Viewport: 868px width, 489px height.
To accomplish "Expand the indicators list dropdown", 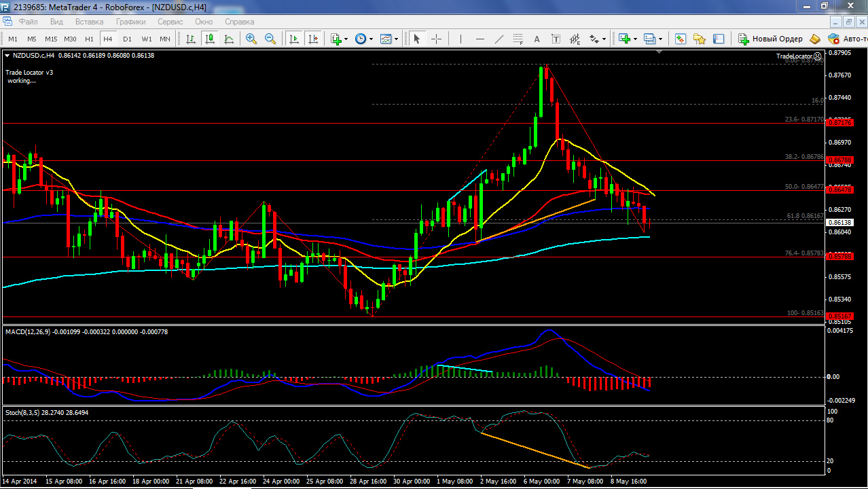I will click(346, 39).
